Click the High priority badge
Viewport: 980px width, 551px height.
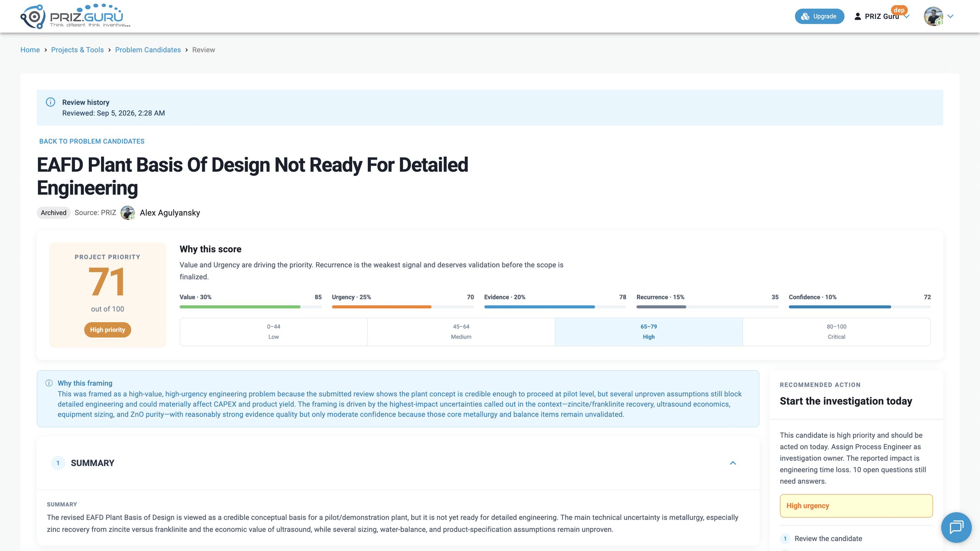tap(108, 330)
